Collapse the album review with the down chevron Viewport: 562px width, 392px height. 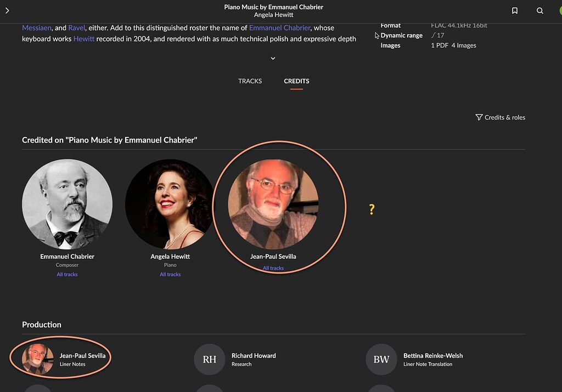(273, 58)
